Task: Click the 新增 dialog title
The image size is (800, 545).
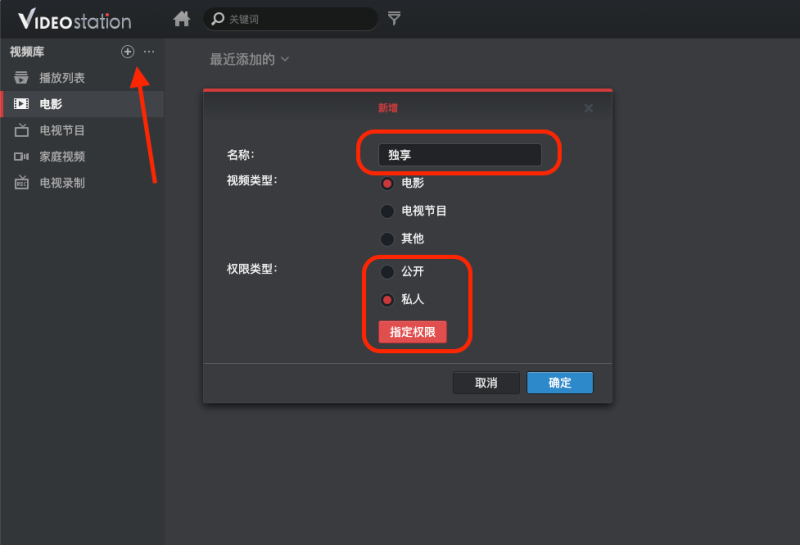Action: (388, 108)
